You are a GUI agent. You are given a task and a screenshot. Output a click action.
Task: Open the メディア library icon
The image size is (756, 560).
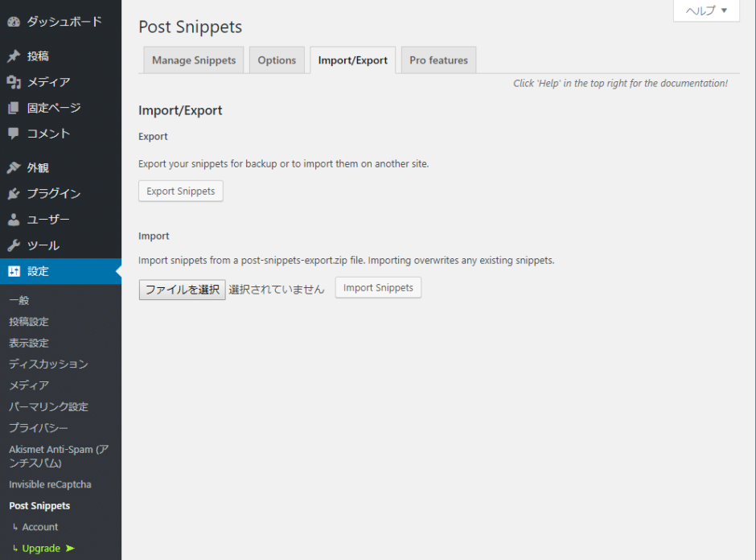point(14,81)
